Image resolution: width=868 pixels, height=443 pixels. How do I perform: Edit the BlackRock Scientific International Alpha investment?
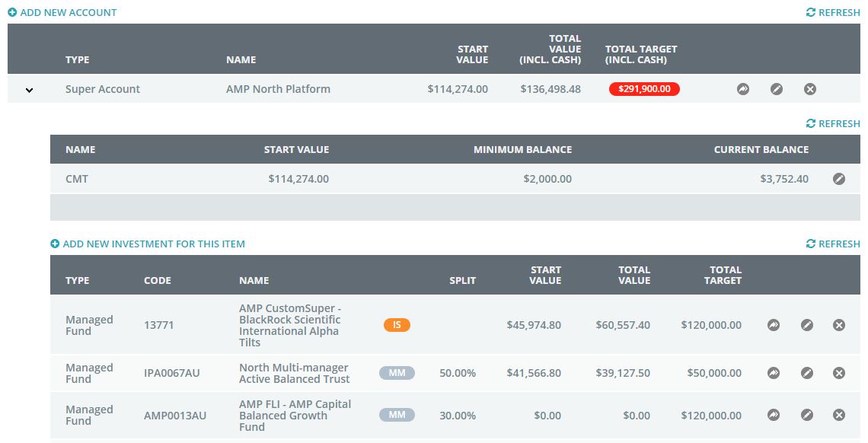click(x=807, y=325)
